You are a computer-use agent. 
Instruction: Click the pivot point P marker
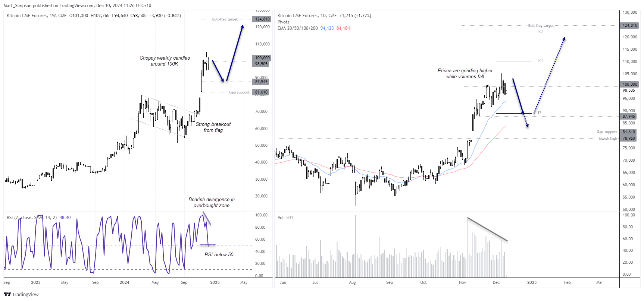(539, 113)
